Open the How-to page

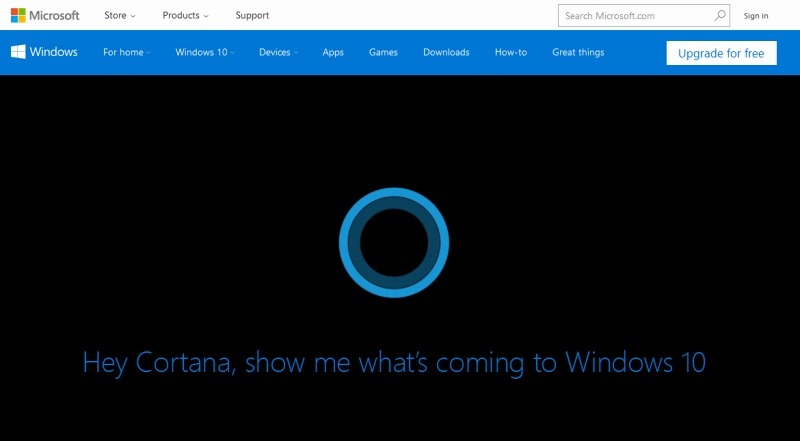click(x=511, y=52)
